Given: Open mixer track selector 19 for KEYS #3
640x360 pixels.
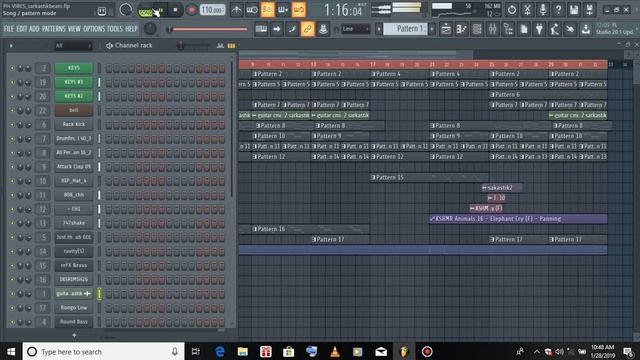Looking at the screenshot, I should pyautogui.click(x=43, y=82).
